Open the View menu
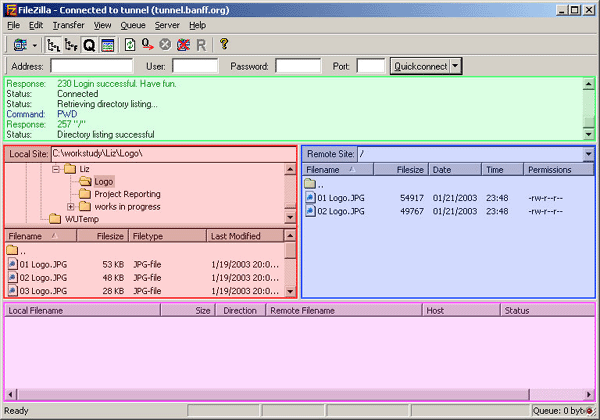This screenshot has width=600, height=420. click(x=103, y=25)
